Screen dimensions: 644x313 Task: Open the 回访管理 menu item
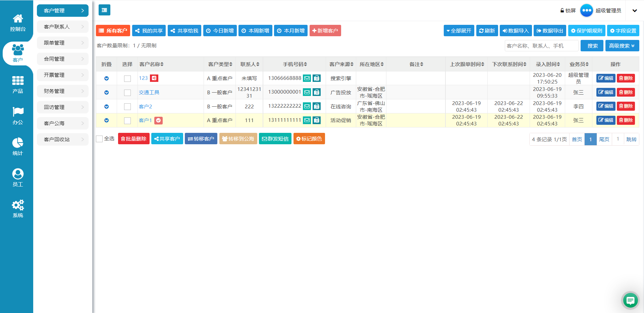coord(63,107)
